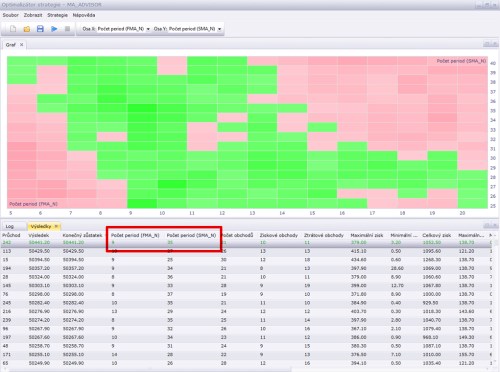This screenshot has height=372, width=500.
Task: Click result value 50298.00 in Výsledek column
Action: 39,294
